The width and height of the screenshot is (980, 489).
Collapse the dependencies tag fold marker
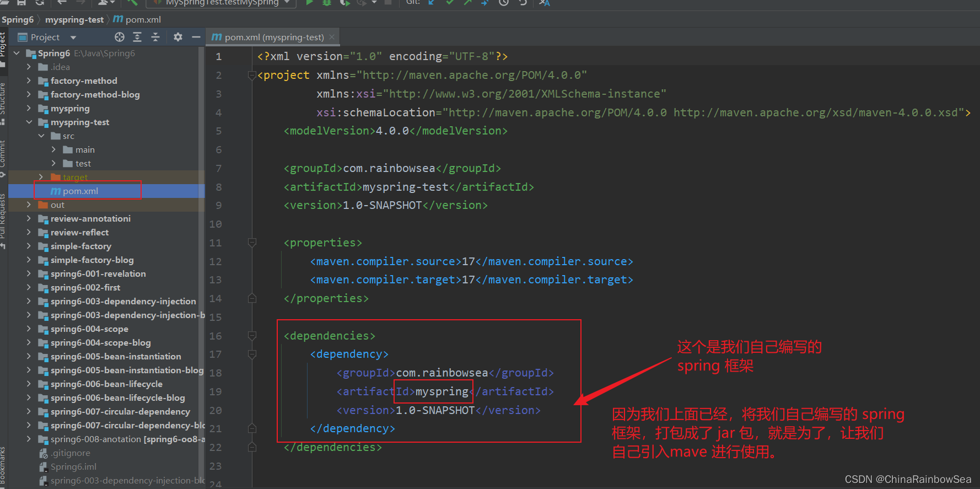tap(252, 336)
